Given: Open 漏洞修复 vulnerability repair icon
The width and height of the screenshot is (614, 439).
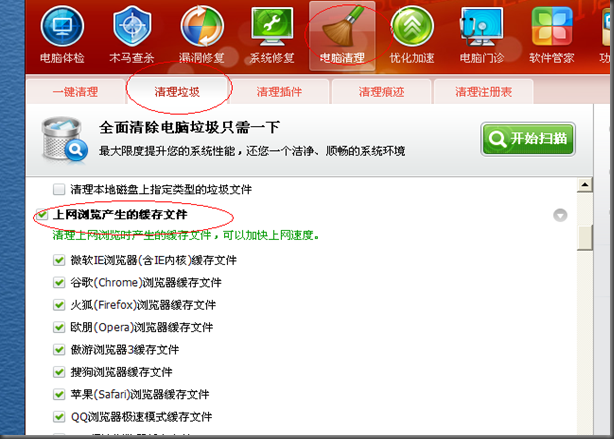Looking at the screenshot, I should pos(202,34).
